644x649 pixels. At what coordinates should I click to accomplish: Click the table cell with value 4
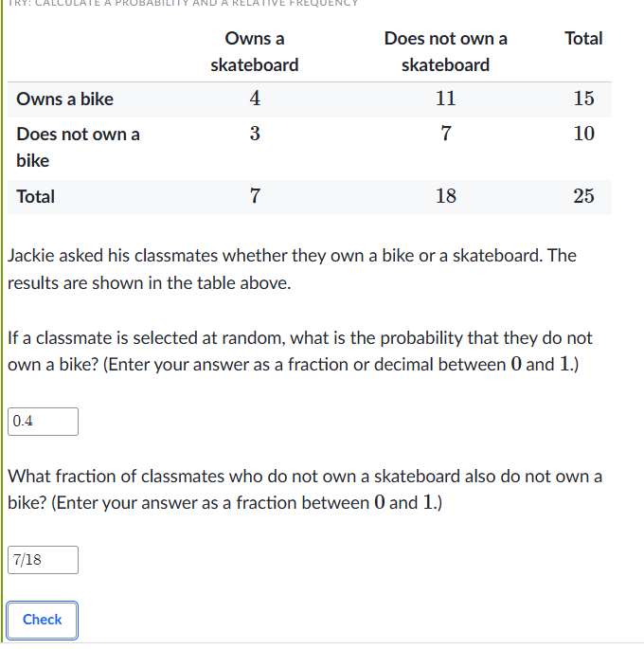[x=255, y=99]
